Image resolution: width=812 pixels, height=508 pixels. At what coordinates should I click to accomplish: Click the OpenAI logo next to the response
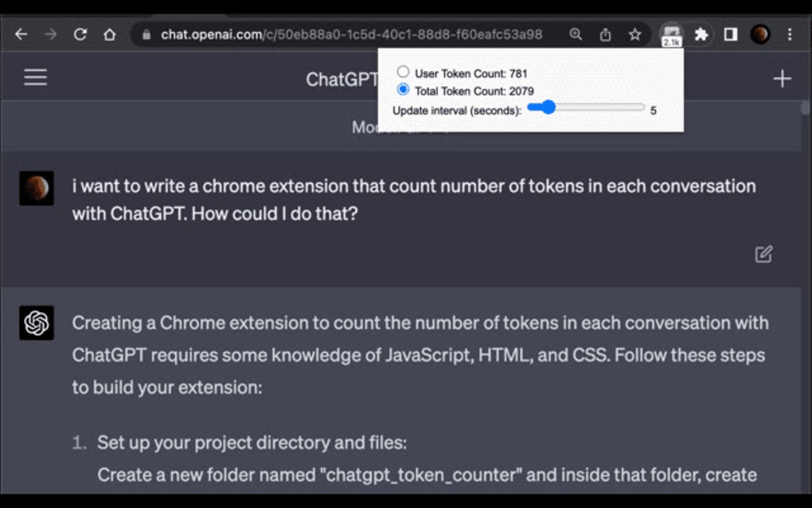pyautogui.click(x=35, y=322)
